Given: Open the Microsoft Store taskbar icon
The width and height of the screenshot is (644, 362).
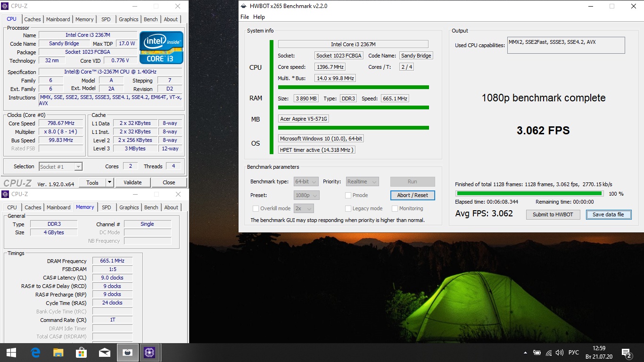Looking at the screenshot, I should pos(81,353).
